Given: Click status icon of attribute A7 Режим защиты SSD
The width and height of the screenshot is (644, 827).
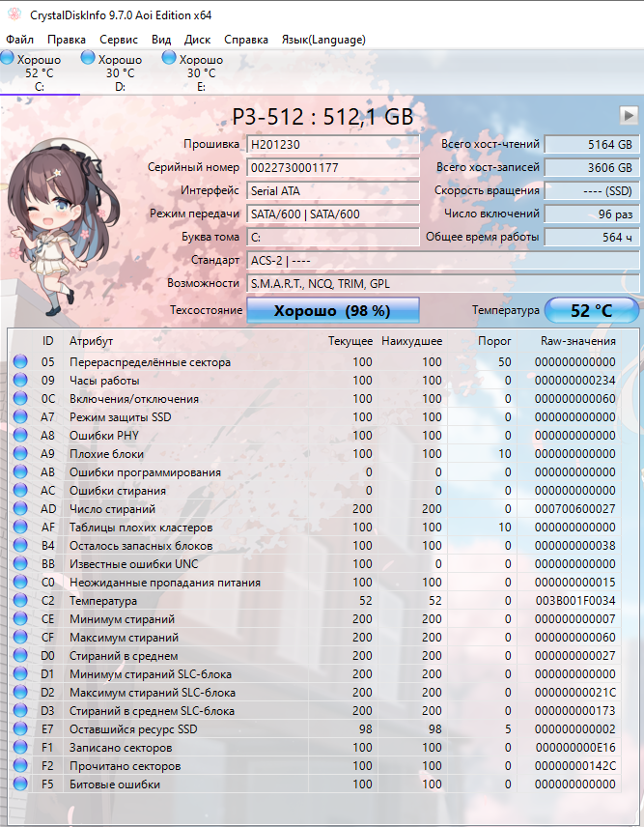Looking at the screenshot, I should point(20,416).
